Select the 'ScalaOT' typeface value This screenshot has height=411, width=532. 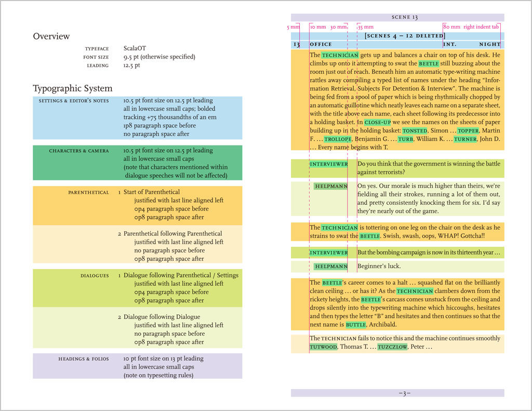[x=135, y=48]
